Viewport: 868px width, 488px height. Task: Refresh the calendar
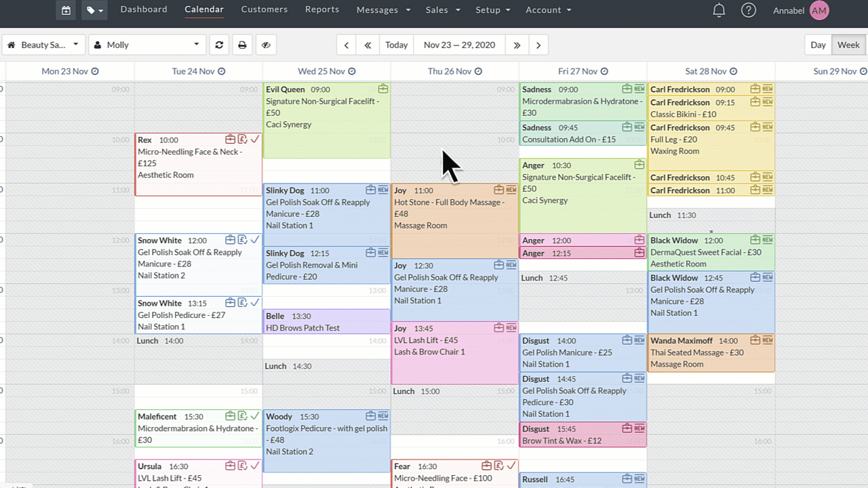click(x=219, y=45)
